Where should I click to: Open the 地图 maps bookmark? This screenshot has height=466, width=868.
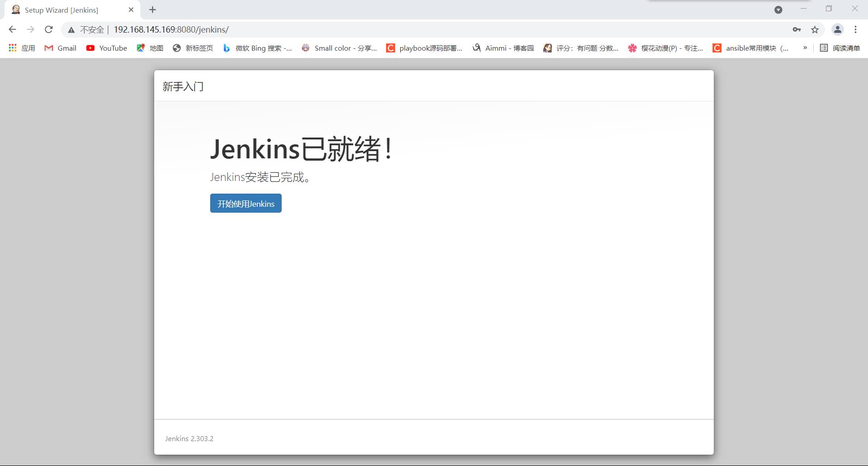coord(150,48)
